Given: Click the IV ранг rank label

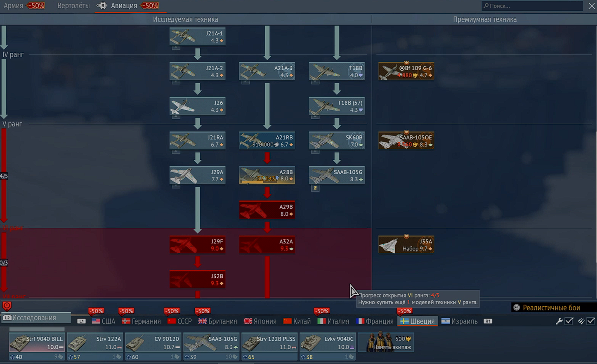Looking at the screenshot, I should [13, 54].
